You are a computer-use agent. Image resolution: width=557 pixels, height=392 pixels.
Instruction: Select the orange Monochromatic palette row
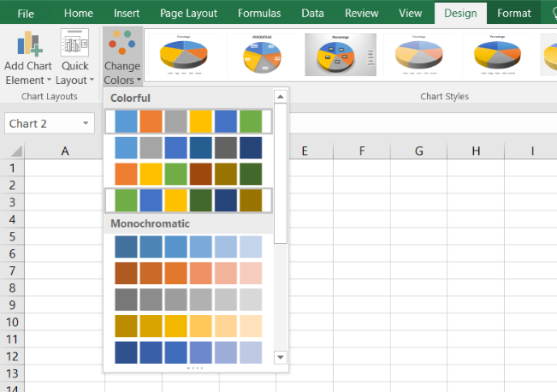(x=187, y=273)
